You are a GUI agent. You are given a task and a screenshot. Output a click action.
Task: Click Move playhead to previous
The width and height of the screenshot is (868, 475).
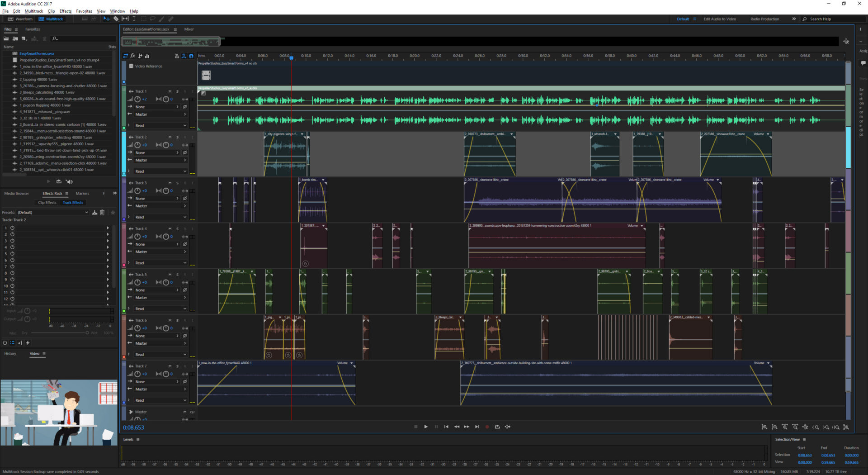[446, 427]
